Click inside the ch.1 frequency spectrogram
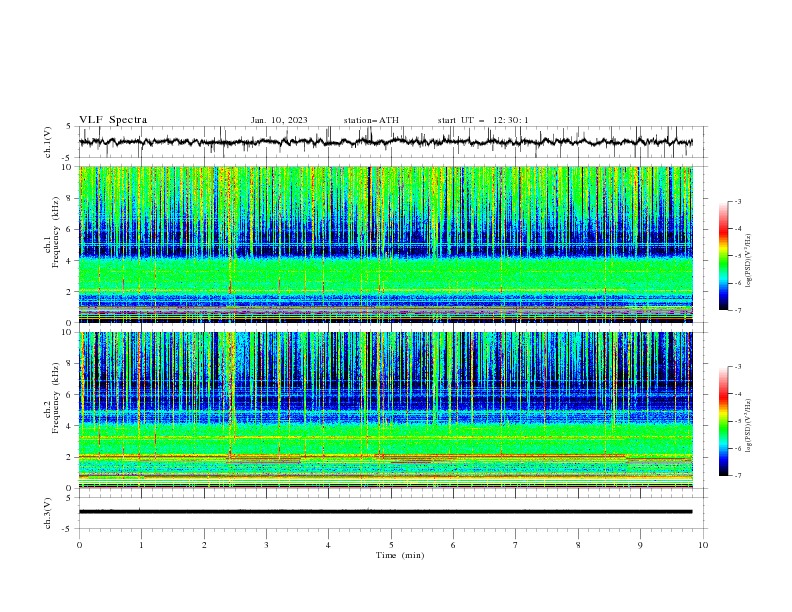The image size is (792, 612). point(386,244)
